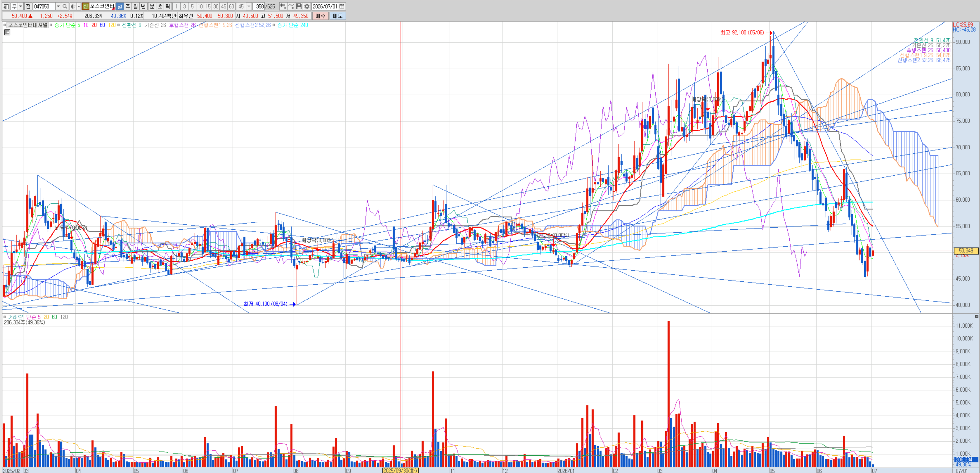Click the bar count field 358
980x473 pixels.
(x=259, y=7)
